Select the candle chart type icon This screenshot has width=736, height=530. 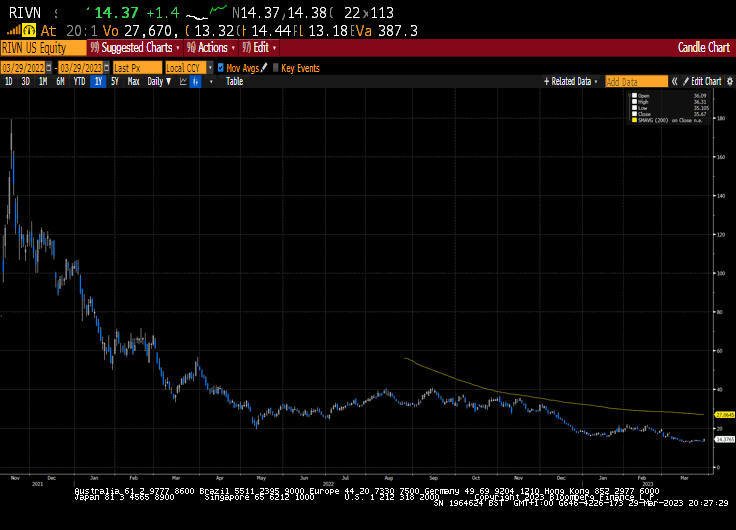coord(195,82)
